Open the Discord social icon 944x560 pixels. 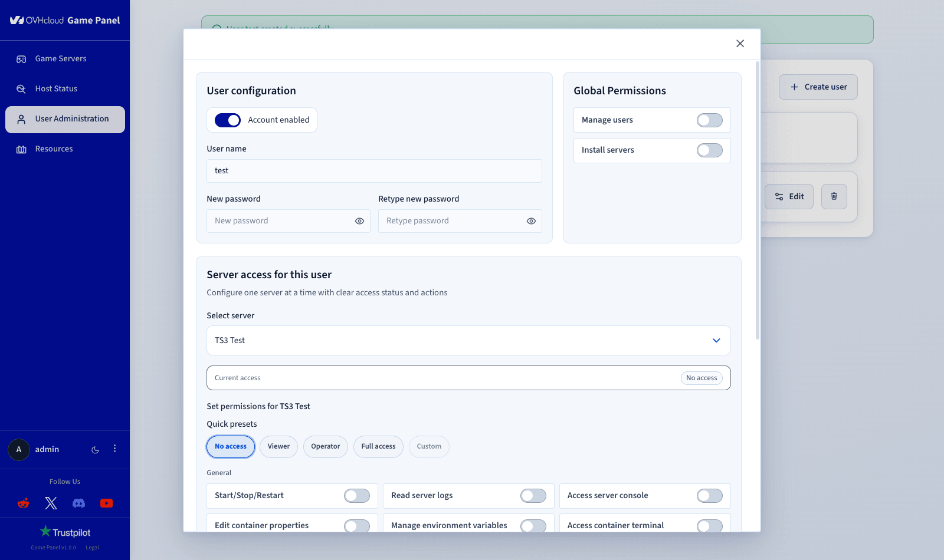coord(78,503)
